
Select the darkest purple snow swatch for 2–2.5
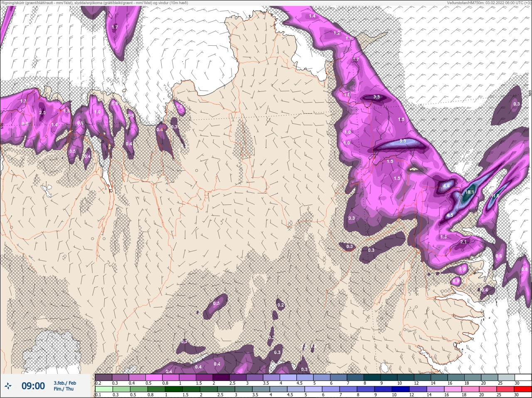tap(221, 377)
